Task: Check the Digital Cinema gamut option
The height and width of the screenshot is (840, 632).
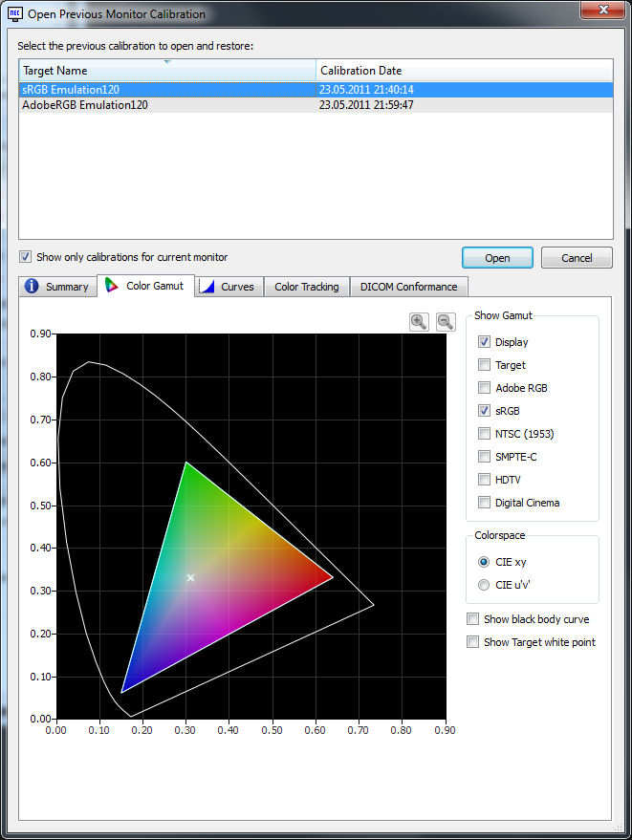Action: coord(485,503)
